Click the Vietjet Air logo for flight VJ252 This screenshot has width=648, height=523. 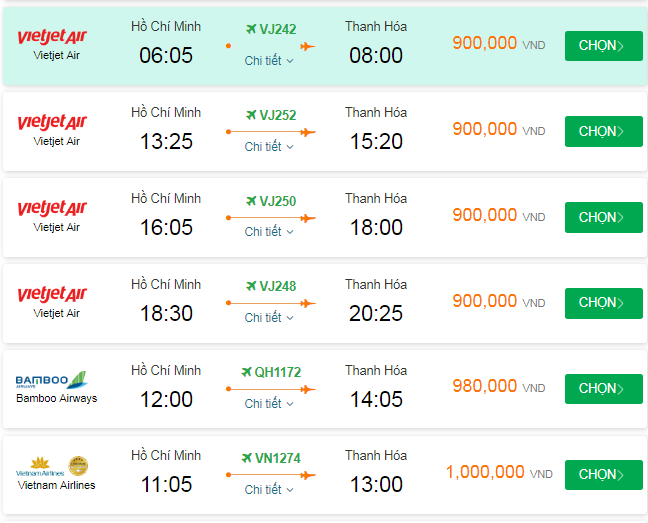pyautogui.click(x=52, y=123)
